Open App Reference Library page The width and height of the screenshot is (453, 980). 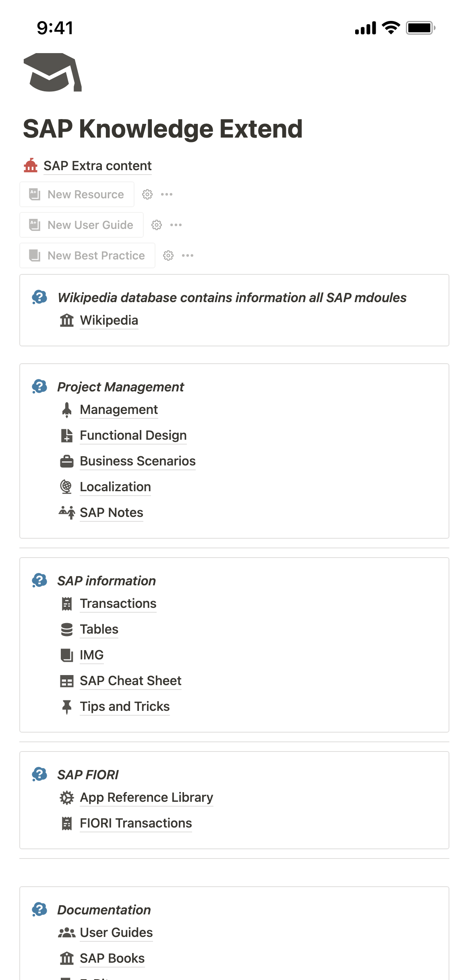(x=146, y=797)
